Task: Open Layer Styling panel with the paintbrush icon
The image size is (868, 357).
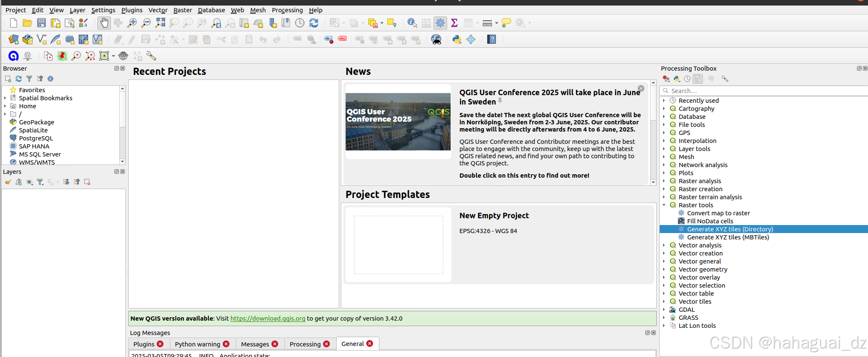Action: pyautogui.click(x=8, y=182)
